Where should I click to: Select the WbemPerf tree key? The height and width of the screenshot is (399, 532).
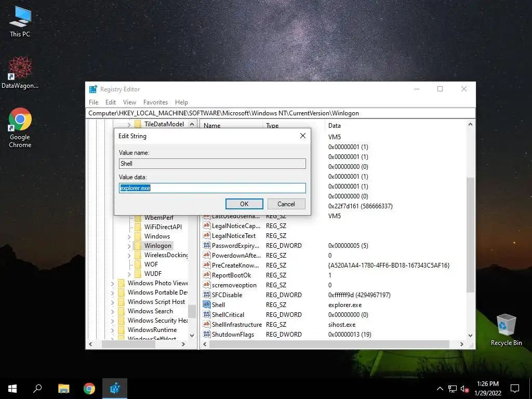tap(159, 218)
